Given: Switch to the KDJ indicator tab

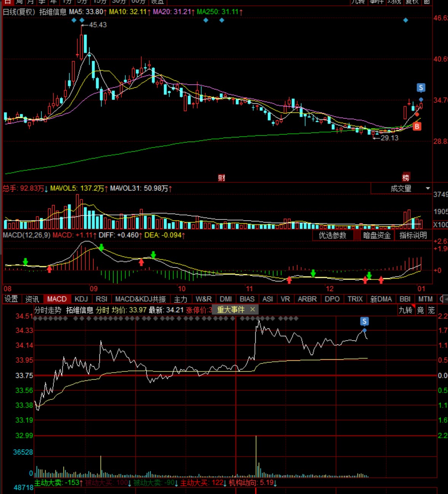Looking at the screenshot, I should click(x=81, y=299).
